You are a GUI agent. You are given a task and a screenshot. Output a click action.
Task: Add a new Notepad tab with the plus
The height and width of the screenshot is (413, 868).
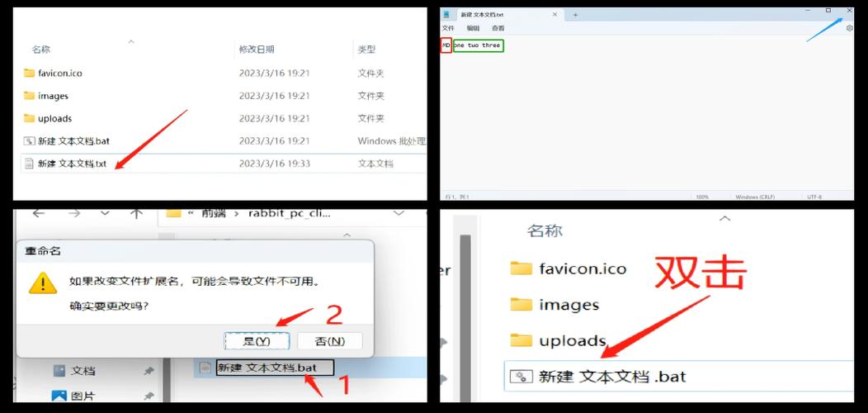coord(575,14)
